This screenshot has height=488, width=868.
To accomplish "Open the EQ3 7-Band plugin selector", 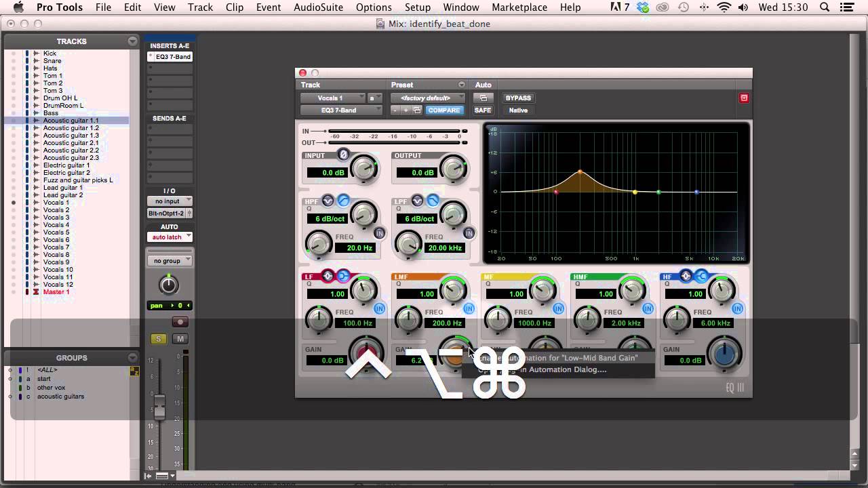I will [341, 110].
